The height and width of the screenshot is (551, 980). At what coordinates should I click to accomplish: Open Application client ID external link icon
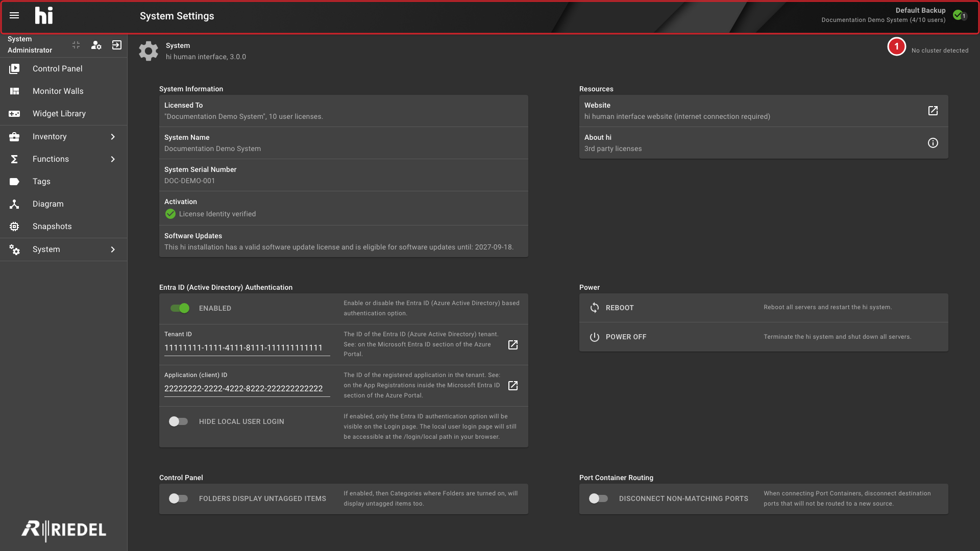[x=513, y=386]
